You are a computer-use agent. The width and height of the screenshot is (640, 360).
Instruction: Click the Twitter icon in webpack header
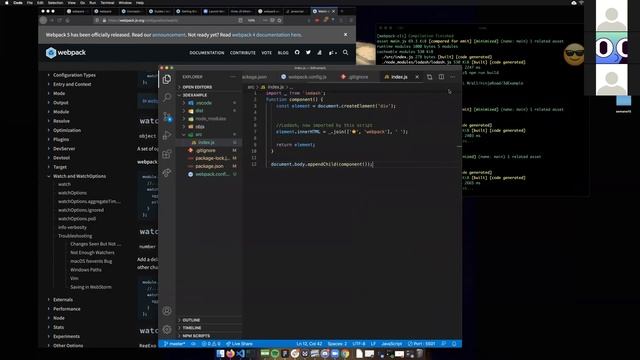coord(308,52)
